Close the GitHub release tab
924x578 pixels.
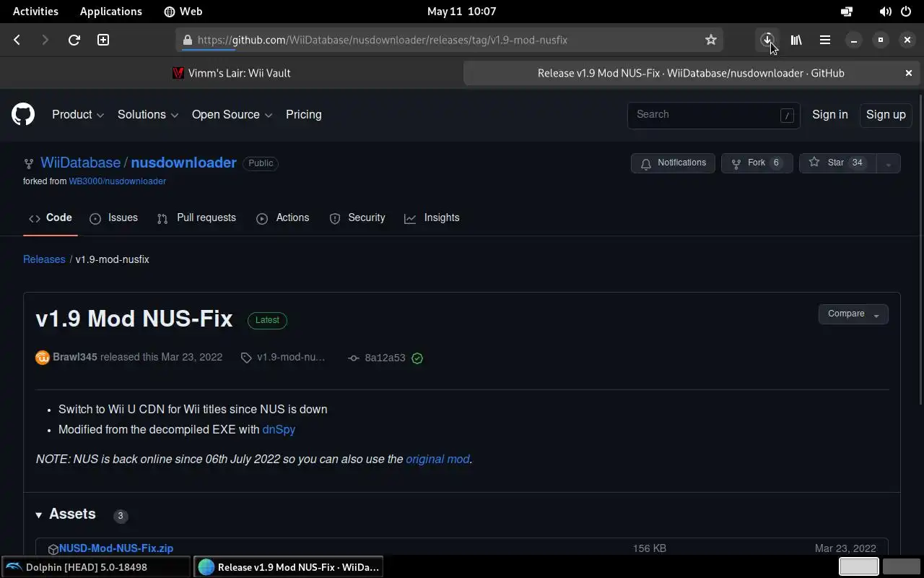point(909,73)
